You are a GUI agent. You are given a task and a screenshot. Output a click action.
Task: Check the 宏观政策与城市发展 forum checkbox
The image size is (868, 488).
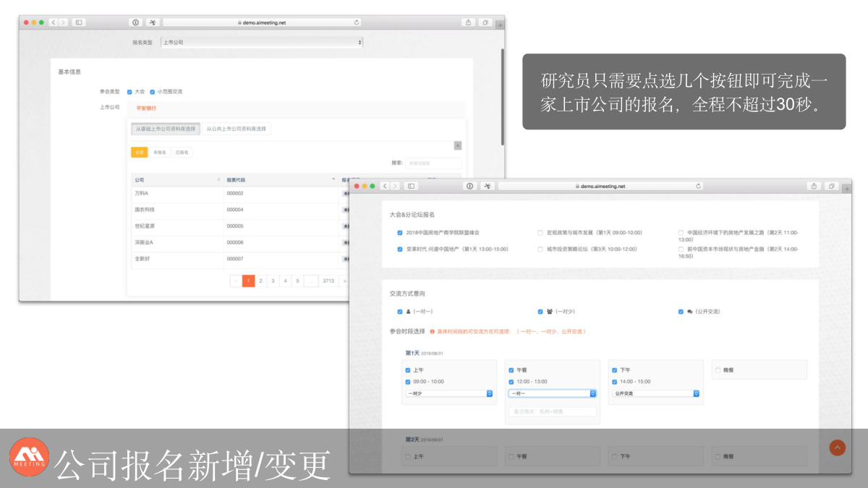(x=540, y=233)
